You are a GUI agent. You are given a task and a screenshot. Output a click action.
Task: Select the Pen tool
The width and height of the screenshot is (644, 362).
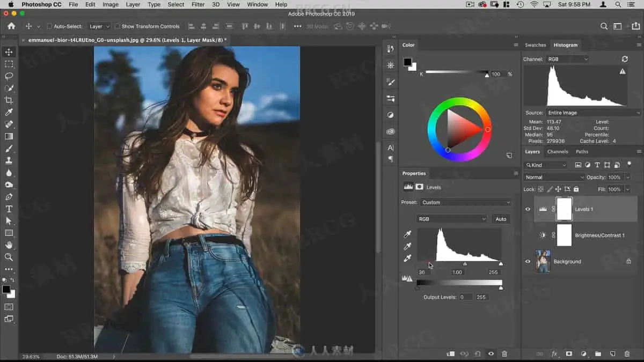pyautogui.click(x=9, y=197)
